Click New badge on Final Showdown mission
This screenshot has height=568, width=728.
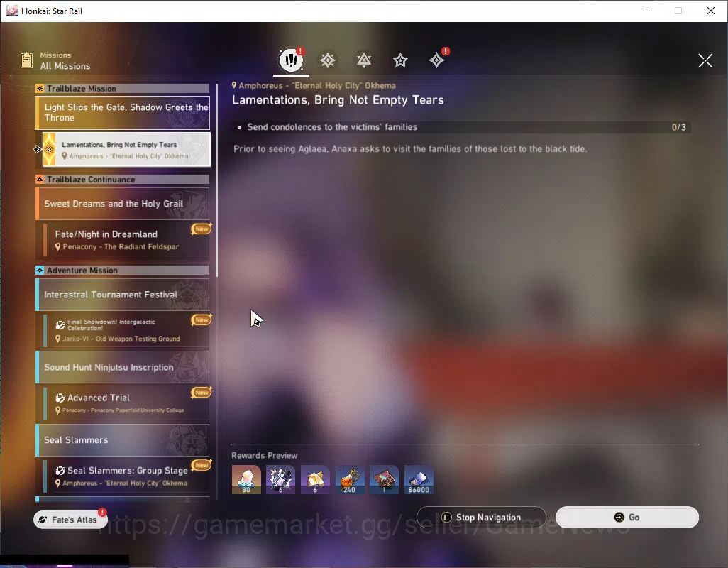pyautogui.click(x=202, y=319)
